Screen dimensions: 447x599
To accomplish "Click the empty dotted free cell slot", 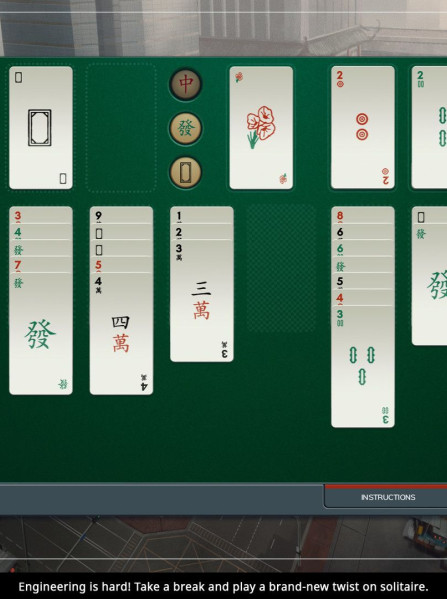I will coord(121,128).
